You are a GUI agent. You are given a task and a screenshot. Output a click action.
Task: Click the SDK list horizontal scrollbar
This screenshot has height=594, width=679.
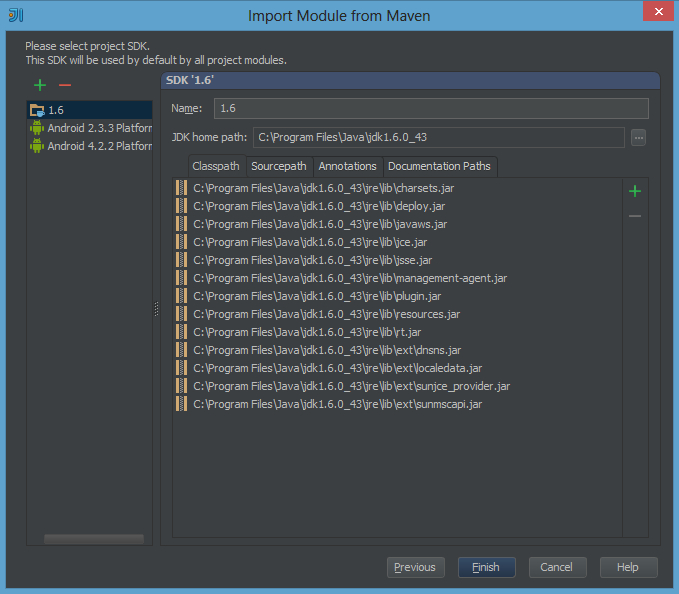[x=94, y=539]
